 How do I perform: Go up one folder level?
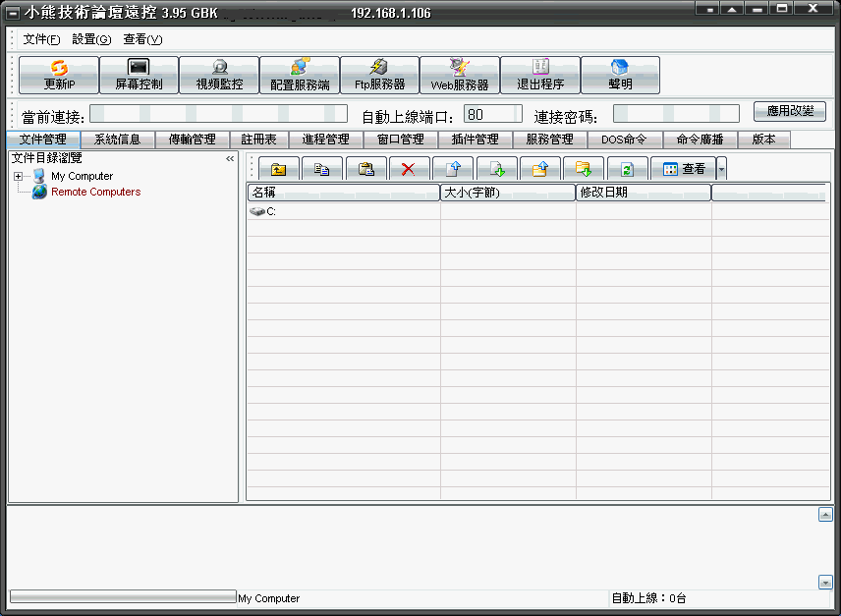point(278,169)
